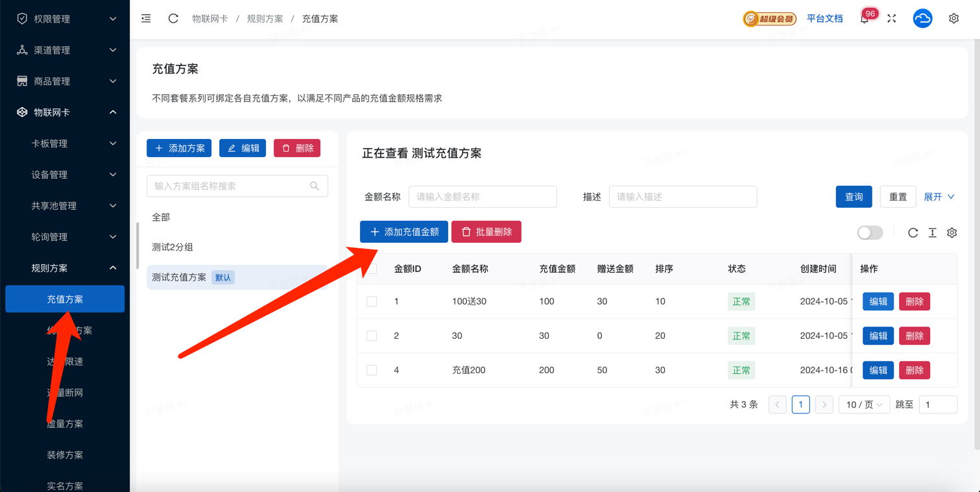Expand the 展开 search filters
Screen dimensions: 980x492
[x=938, y=197]
